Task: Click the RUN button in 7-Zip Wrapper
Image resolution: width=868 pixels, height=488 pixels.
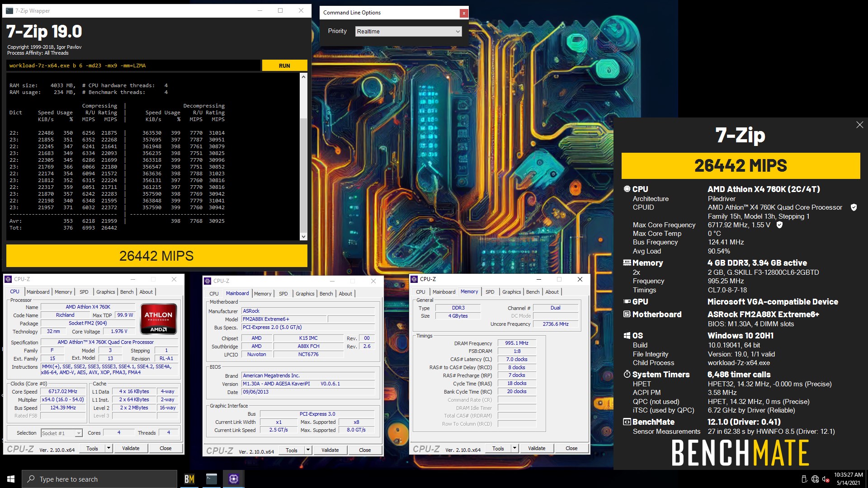Action: coord(284,66)
